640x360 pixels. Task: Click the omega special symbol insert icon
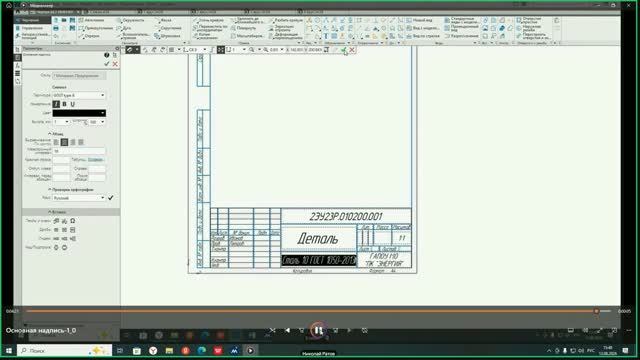tap(73, 221)
